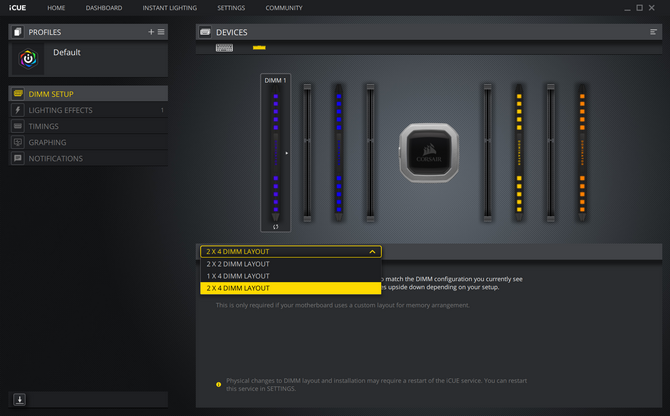Select the orange-lit memory stick
Viewport: 670px width, 416px height.
(x=582, y=152)
